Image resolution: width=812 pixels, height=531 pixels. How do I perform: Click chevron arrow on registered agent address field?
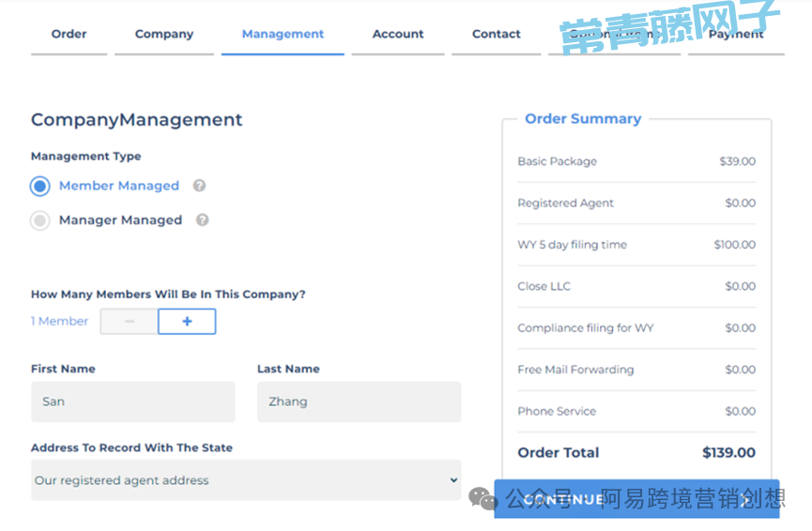453,480
